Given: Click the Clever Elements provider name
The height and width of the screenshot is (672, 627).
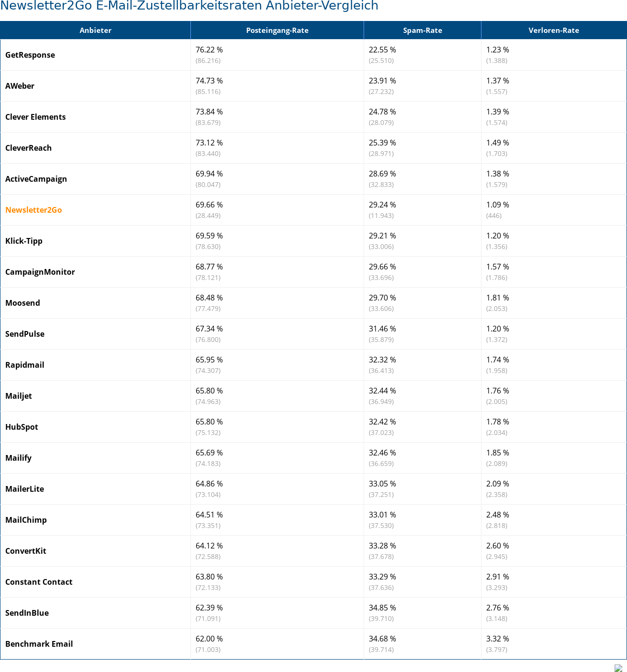Looking at the screenshot, I should [x=35, y=117].
